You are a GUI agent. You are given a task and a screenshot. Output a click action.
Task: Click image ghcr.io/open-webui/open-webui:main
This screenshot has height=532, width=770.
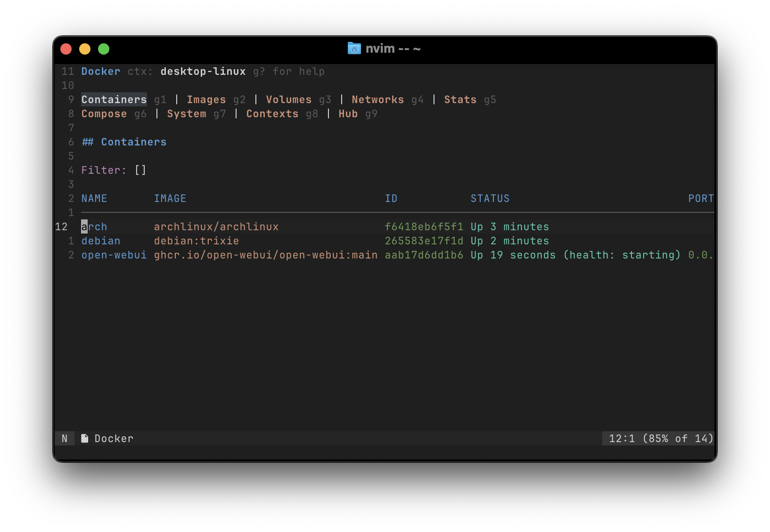click(x=266, y=255)
